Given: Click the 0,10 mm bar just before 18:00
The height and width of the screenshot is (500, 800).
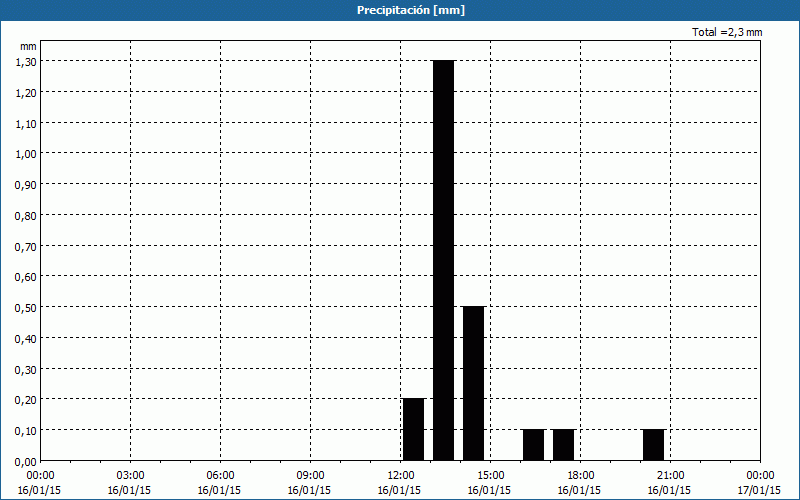Looking at the screenshot, I should [563, 445].
